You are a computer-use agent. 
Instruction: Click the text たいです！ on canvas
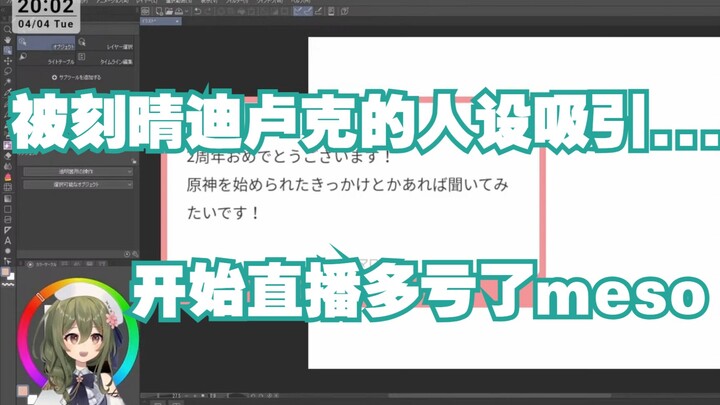pos(223,213)
